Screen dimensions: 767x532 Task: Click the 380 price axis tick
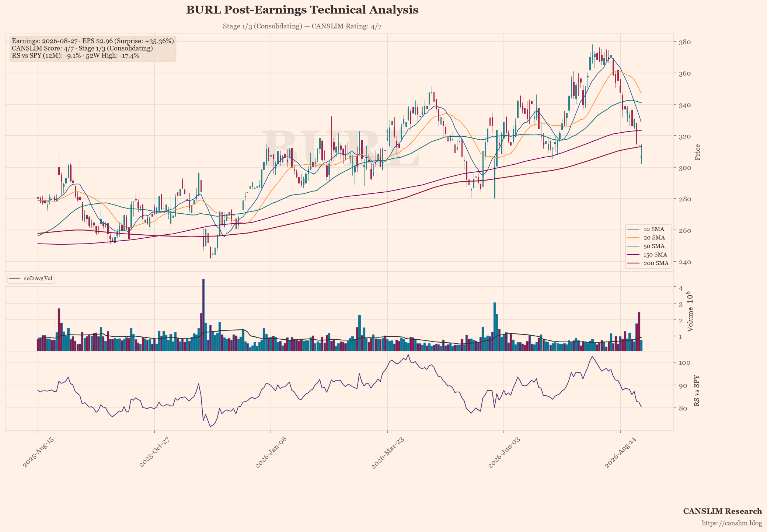coord(684,42)
